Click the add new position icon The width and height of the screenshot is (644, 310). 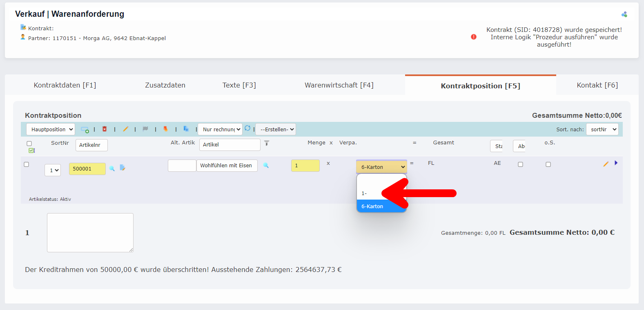point(85,129)
